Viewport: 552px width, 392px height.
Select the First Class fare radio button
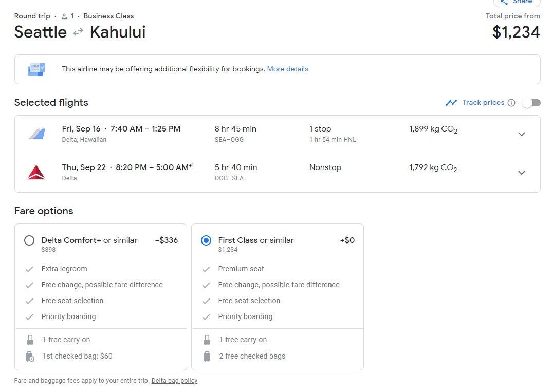pos(206,240)
